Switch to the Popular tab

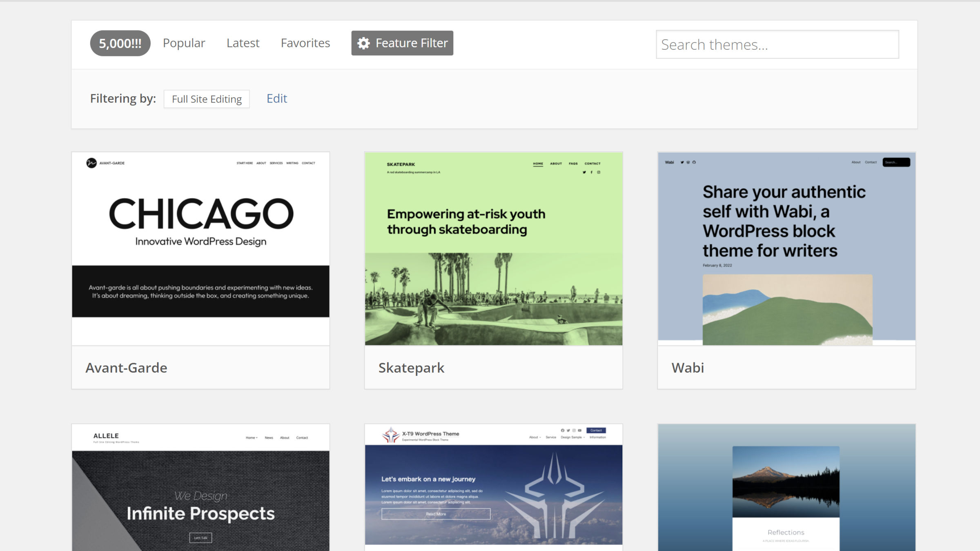(184, 42)
